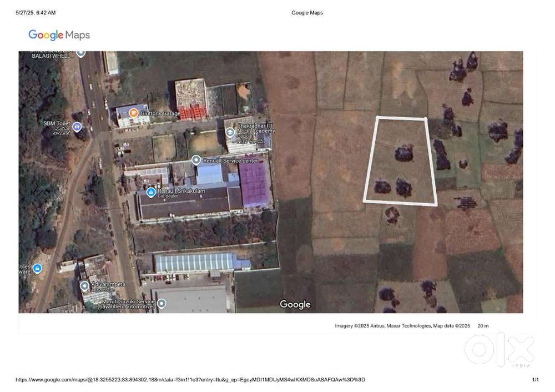Click the purple roofed building
Image resolution: width=555 pixels, height=392 pixels.
pyautogui.click(x=254, y=185)
